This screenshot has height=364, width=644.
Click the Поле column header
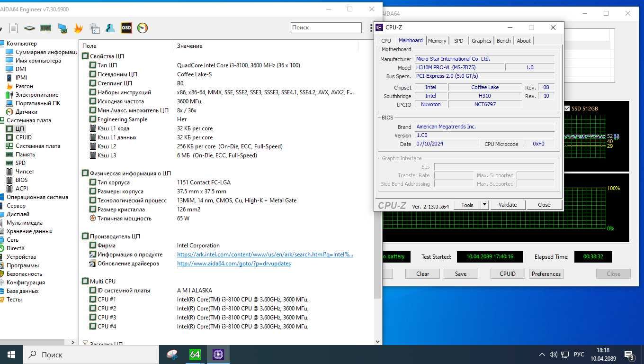pyautogui.click(x=127, y=46)
